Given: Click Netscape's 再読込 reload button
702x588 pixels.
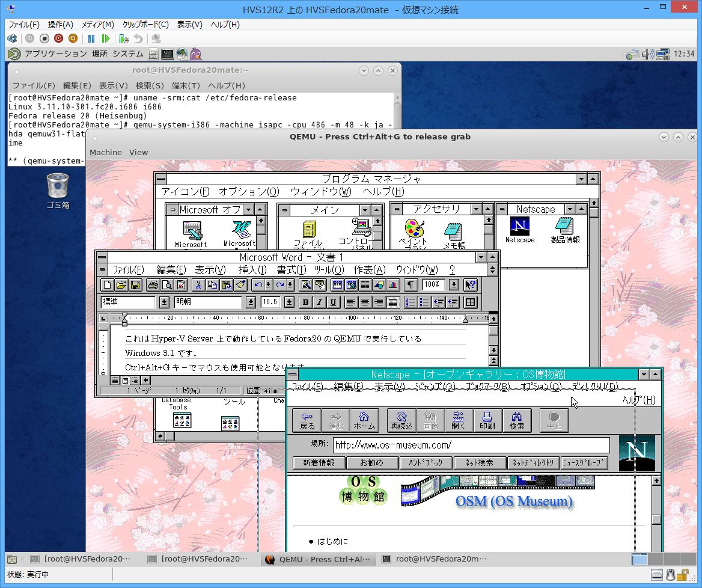Looking at the screenshot, I should 401,420.
